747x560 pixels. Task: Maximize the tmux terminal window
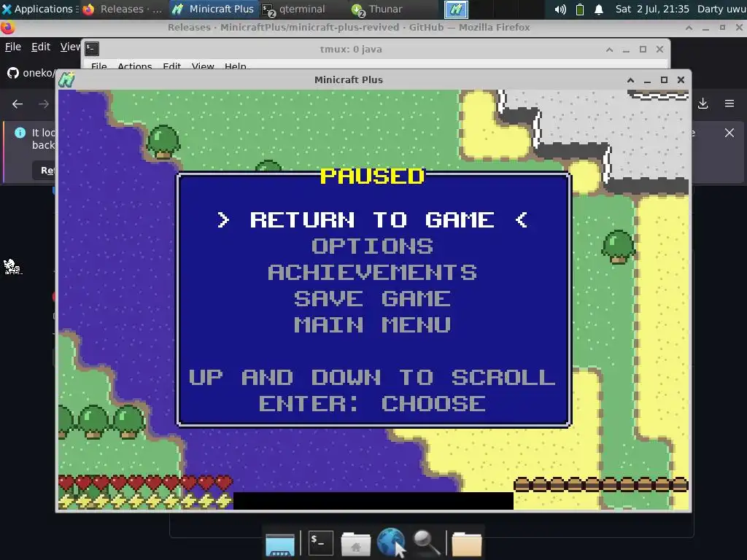point(643,49)
